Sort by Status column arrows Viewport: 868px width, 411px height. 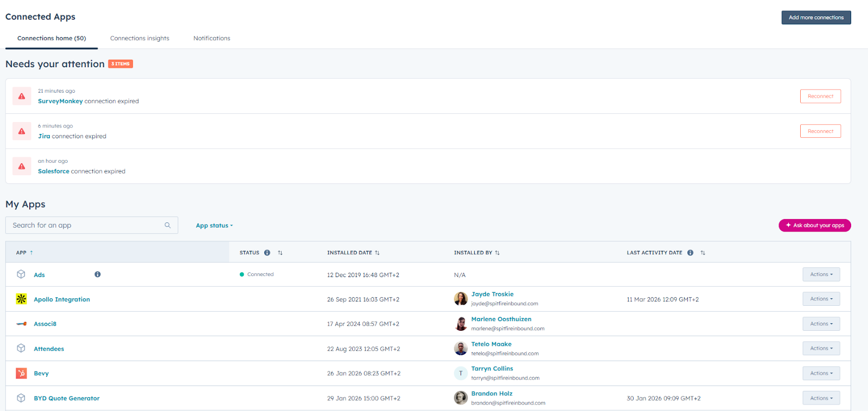pos(280,253)
